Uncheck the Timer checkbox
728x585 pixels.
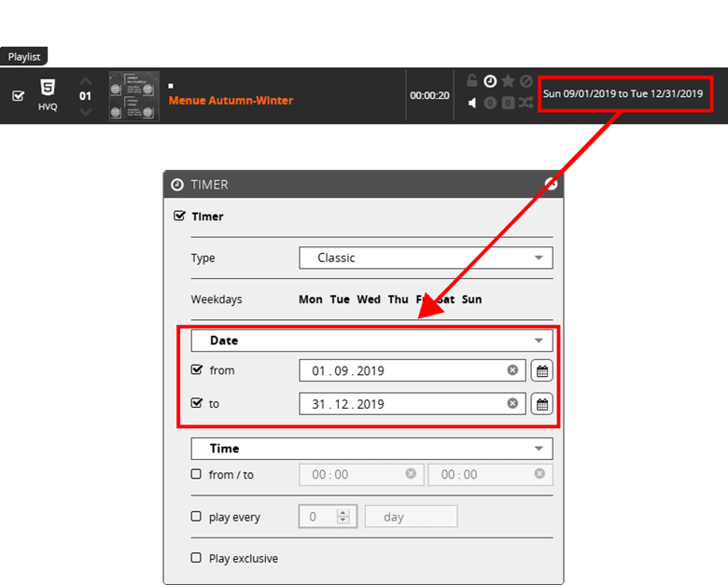click(180, 216)
